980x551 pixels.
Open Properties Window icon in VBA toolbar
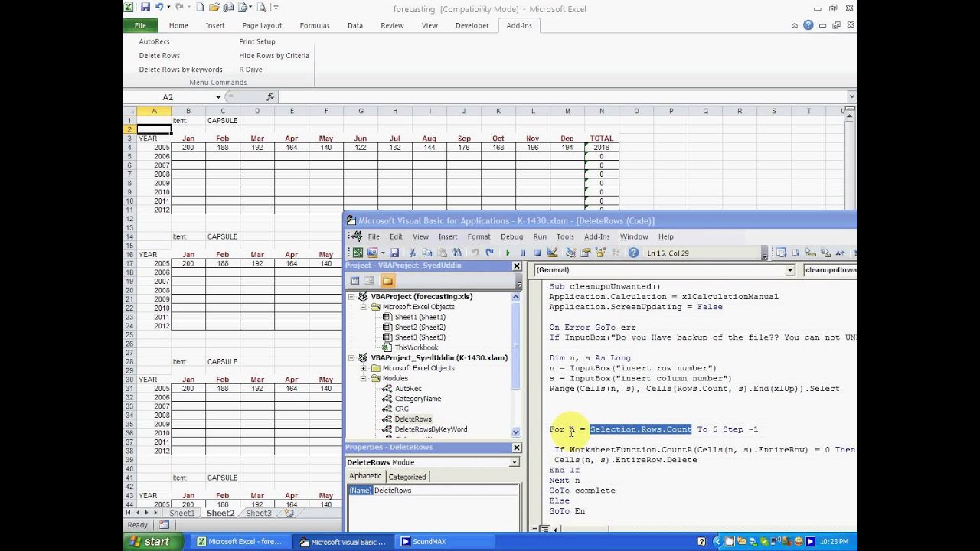point(586,253)
